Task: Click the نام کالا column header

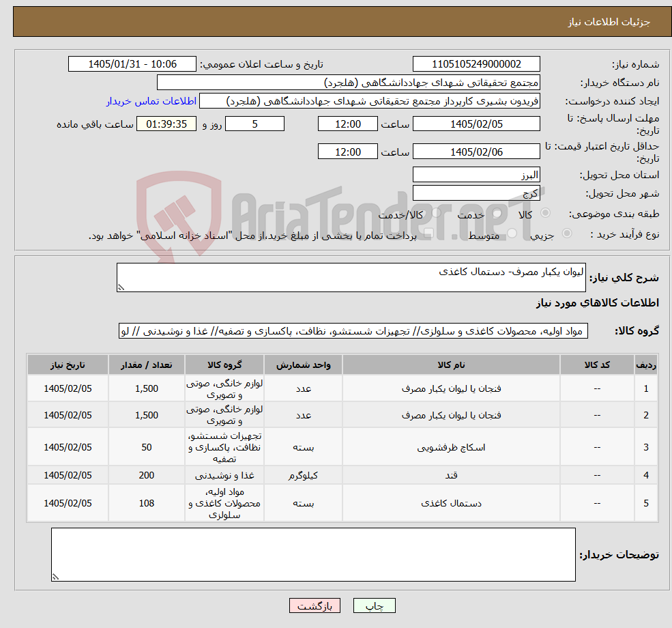Action: (x=451, y=365)
